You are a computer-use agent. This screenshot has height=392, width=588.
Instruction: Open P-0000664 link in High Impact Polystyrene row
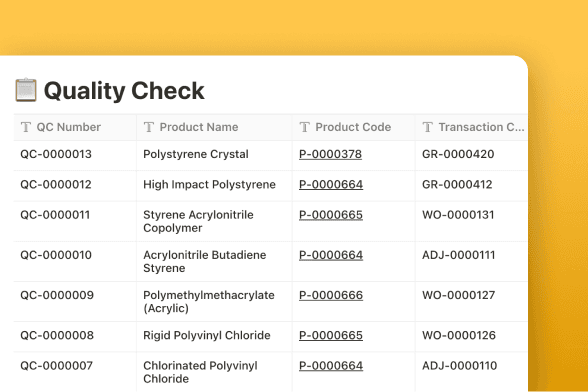click(331, 185)
